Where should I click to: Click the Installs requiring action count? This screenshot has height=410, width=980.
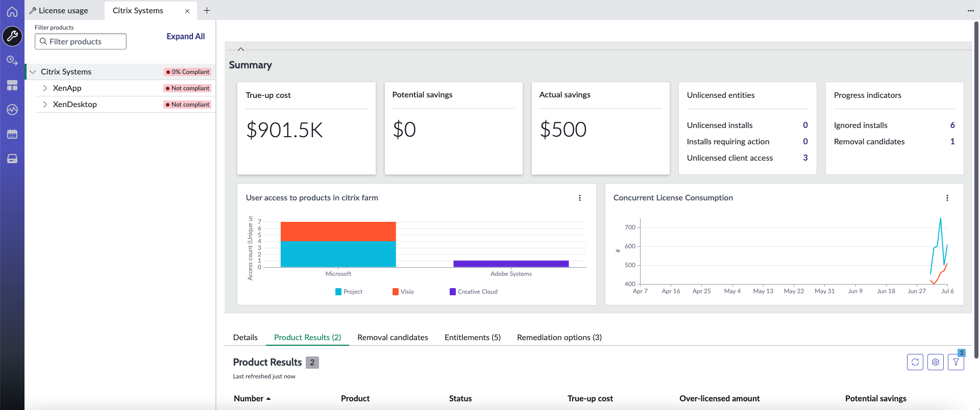click(x=805, y=141)
